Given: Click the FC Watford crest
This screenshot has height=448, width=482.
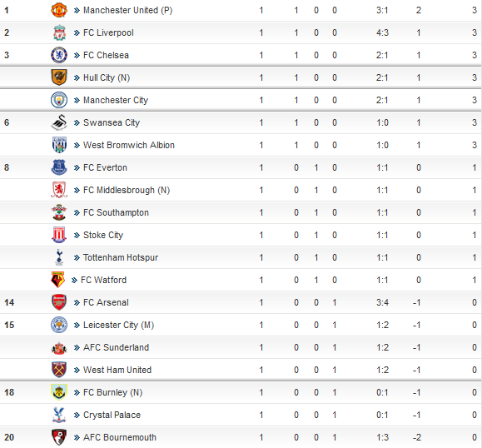Looking at the screenshot, I should point(57,280).
